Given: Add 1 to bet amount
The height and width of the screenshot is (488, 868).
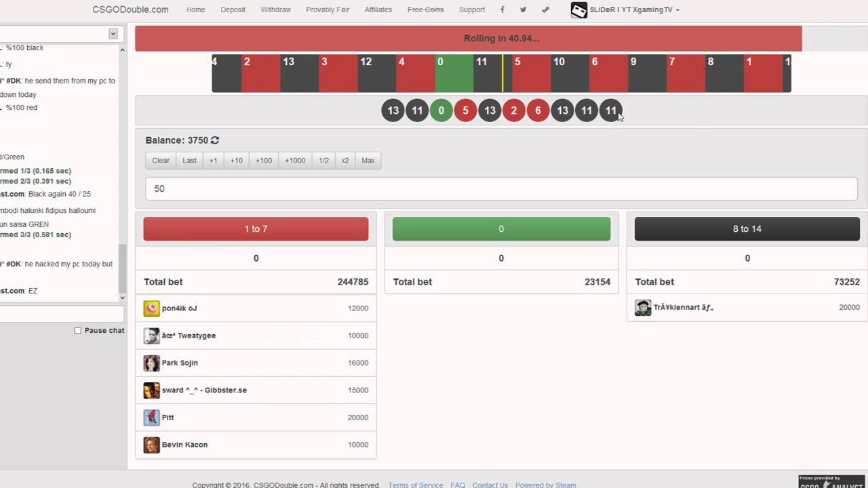Looking at the screenshot, I should (x=213, y=161).
